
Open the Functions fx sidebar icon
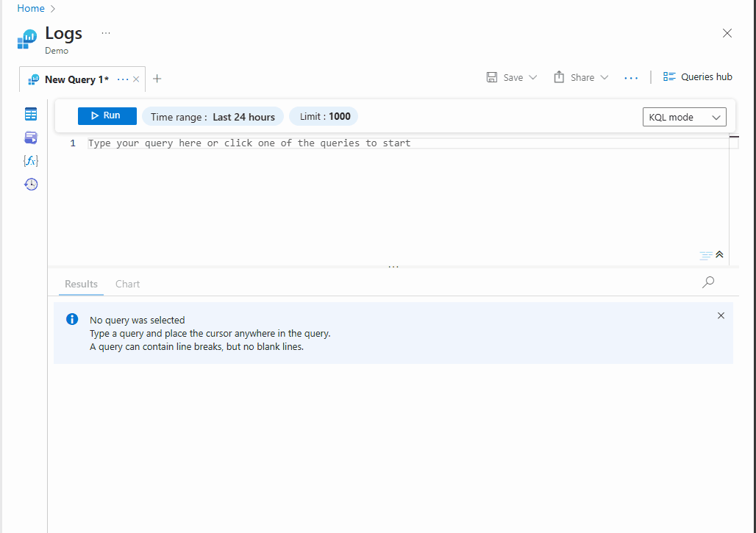(x=31, y=161)
